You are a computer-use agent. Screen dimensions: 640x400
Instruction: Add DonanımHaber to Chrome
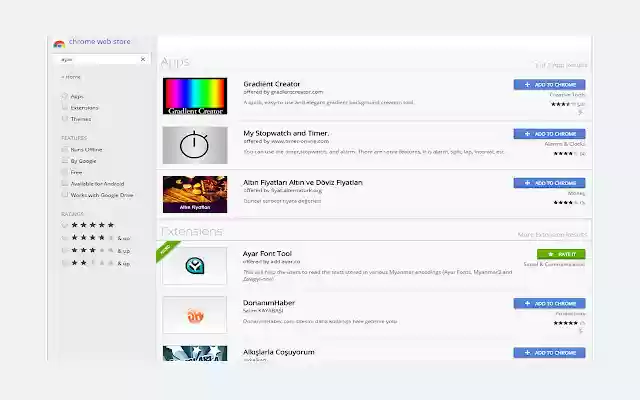point(549,303)
